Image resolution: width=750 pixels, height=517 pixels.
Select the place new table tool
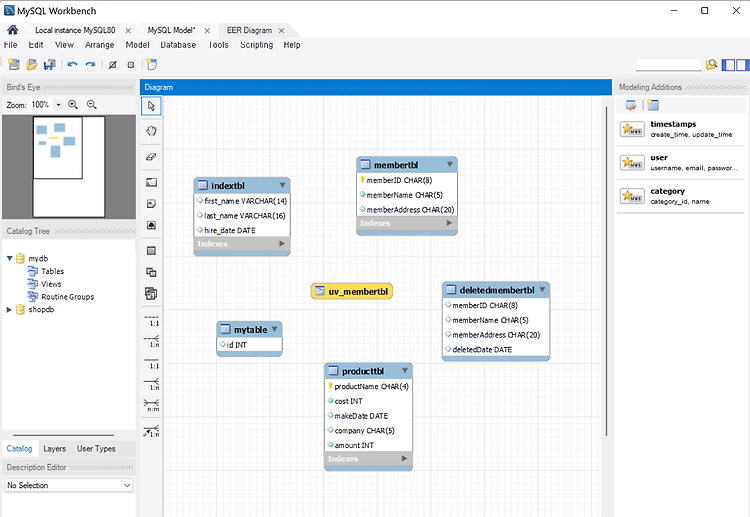coord(151,251)
